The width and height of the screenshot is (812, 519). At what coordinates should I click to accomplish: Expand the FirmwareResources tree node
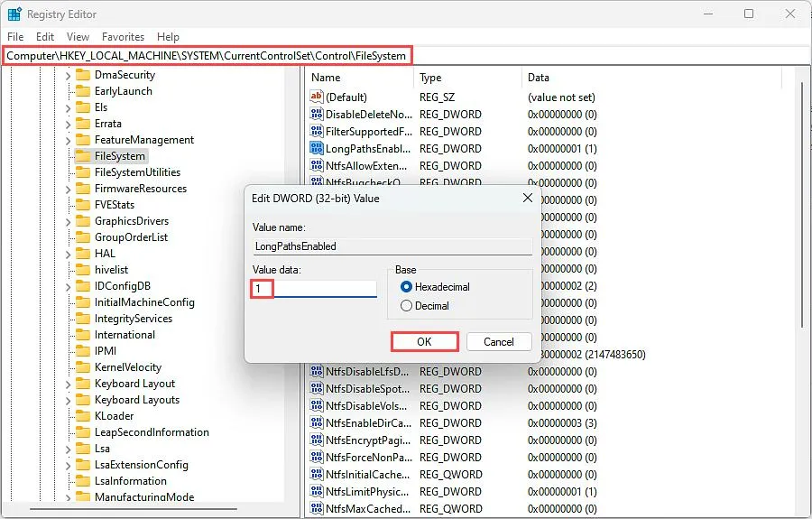pos(68,189)
